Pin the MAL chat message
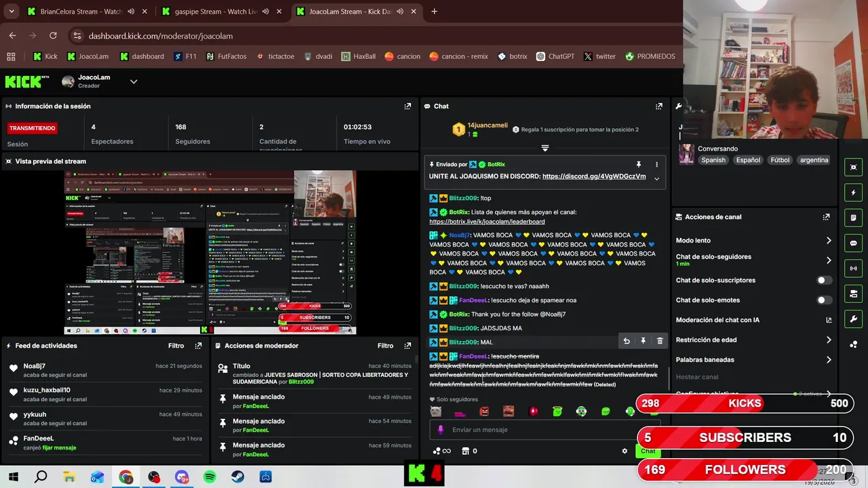The image size is (868, 488). 643,341
